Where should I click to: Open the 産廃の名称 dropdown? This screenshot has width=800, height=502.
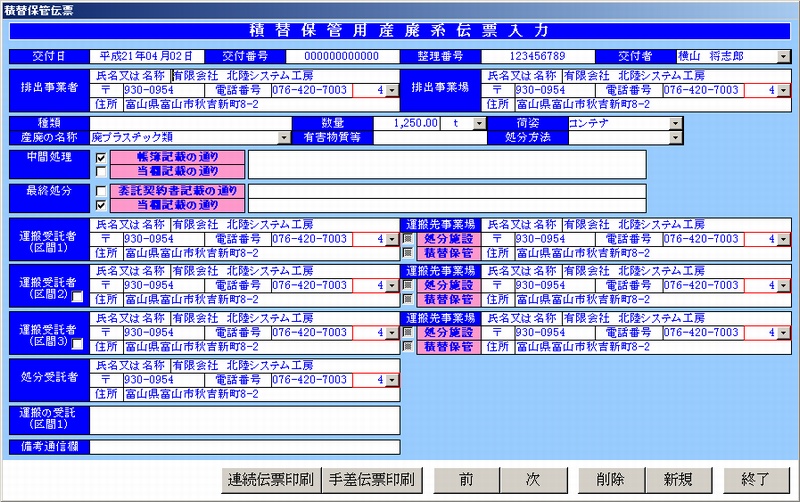coord(285,137)
